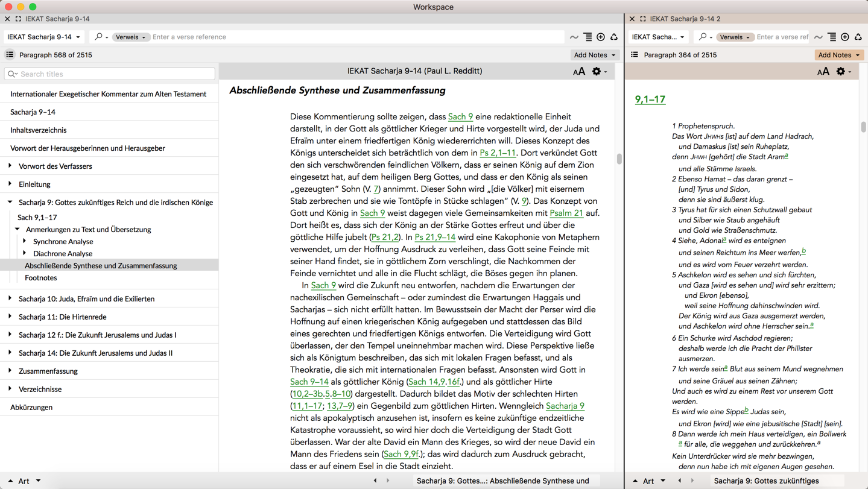Expand Synchrone Analyse

(x=25, y=241)
